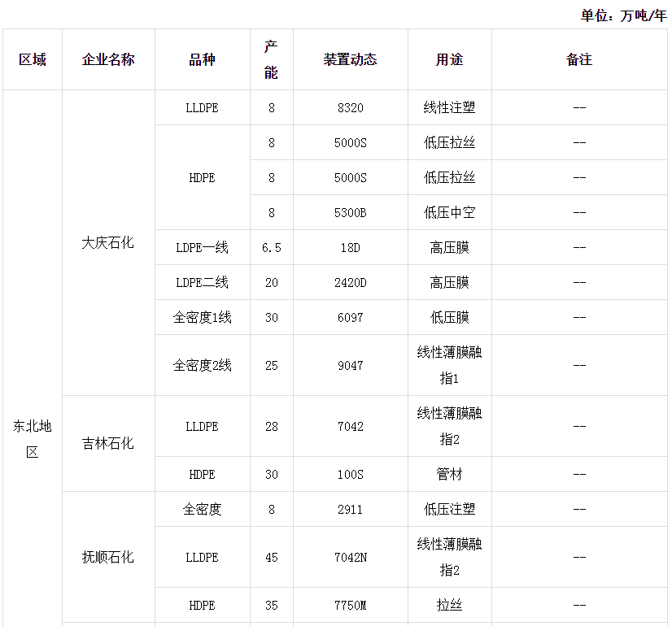The width and height of the screenshot is (672, 626).
Task: Select the 管材 usage cell
Action: pos(449,474)
